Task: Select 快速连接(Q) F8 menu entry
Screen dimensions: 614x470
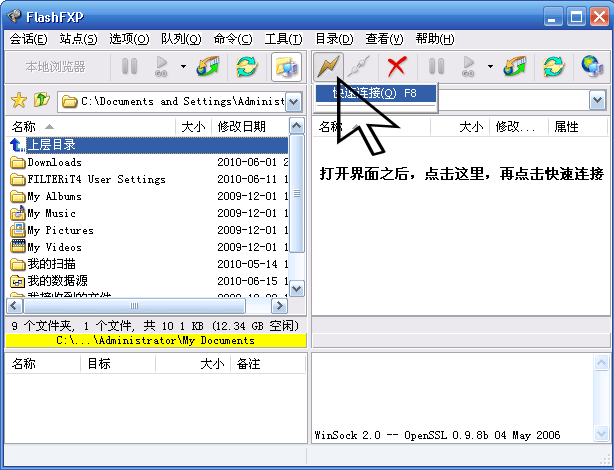Action: pos(376,93)
